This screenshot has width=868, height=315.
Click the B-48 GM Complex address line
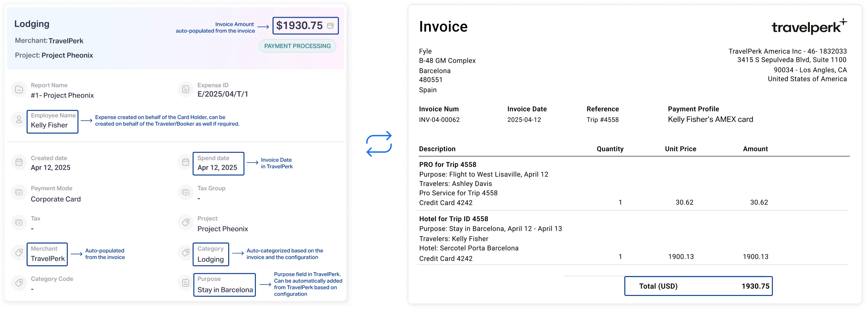tap(447, 61)
